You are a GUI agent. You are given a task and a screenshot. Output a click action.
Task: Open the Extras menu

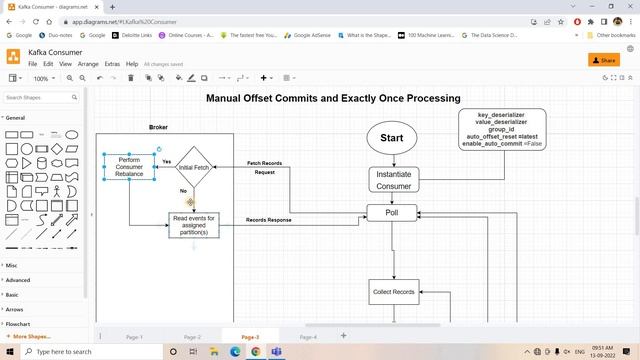point(112,64)
